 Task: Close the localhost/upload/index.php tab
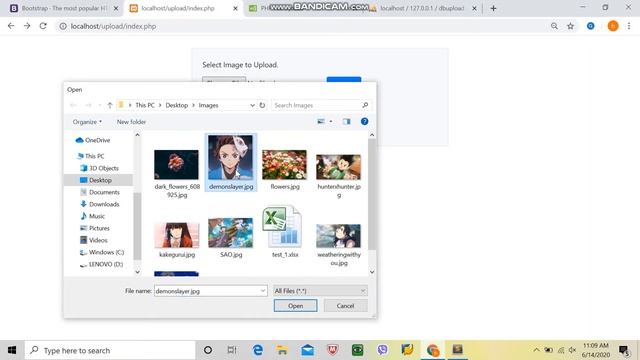pyautogui.click(x=235, y=8)
